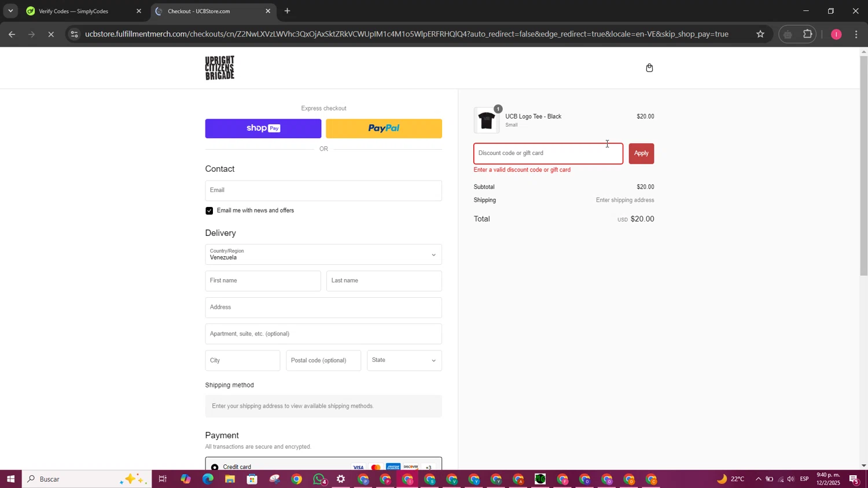The image size is (868, 488).
Task: Click the UCB Logo Tee product thumbnail
Action: tap(487, 120)
